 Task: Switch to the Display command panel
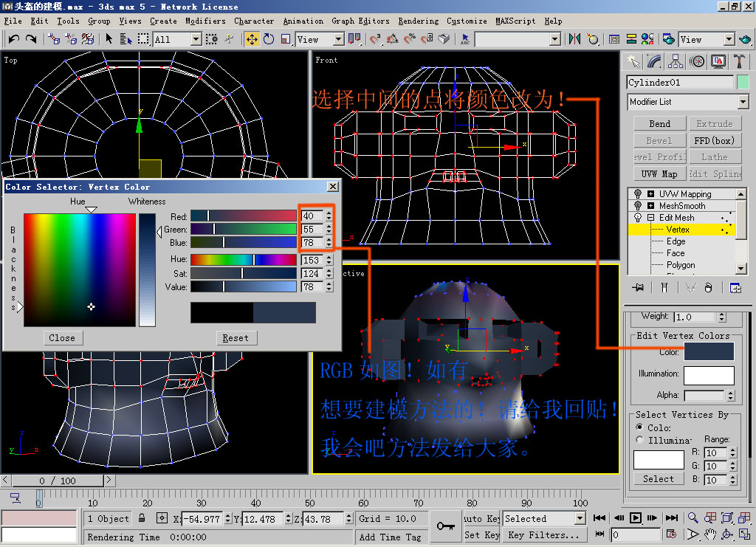coord(718,61)
